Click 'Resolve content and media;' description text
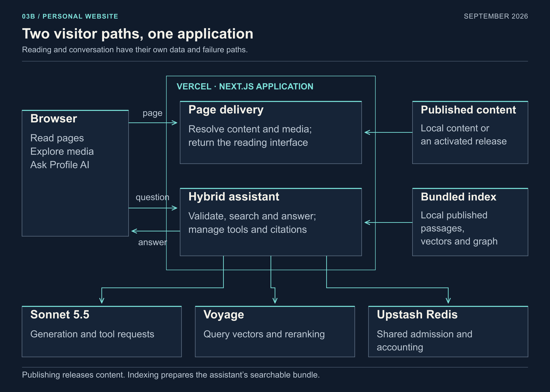The height and width of the screenshot is (392, 550). tap(250, 129)
